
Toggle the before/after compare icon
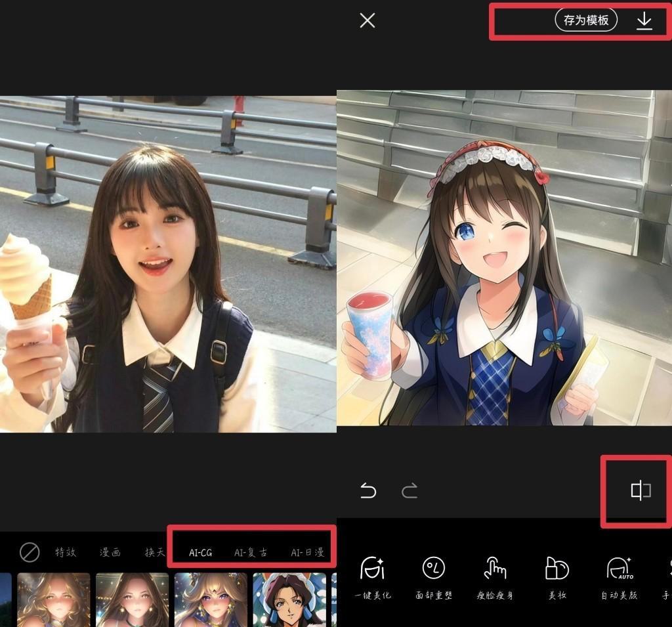(640, 490)
